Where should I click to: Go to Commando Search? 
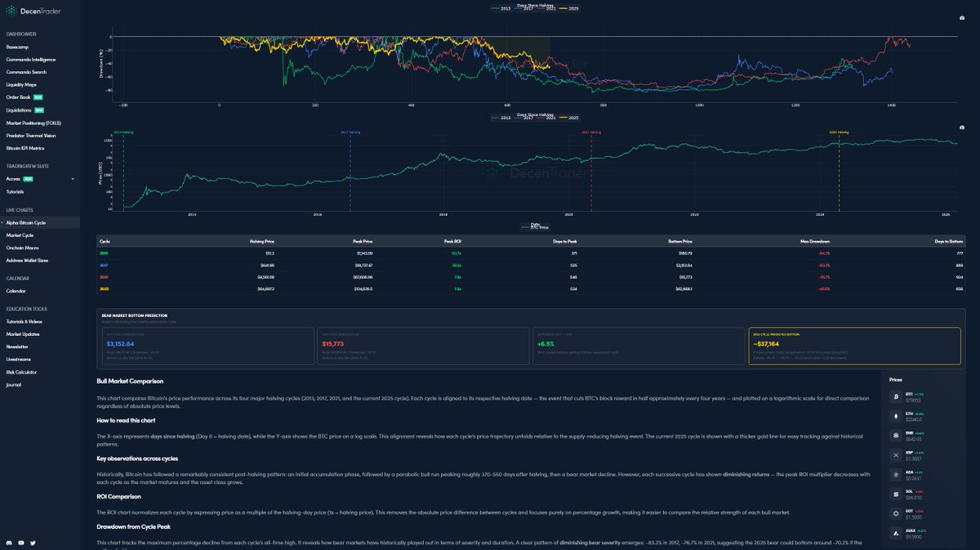point(26,72)
